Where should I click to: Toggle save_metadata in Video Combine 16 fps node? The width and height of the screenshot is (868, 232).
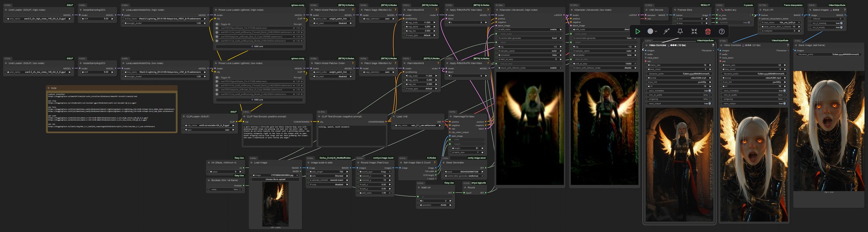coord(710,91)
